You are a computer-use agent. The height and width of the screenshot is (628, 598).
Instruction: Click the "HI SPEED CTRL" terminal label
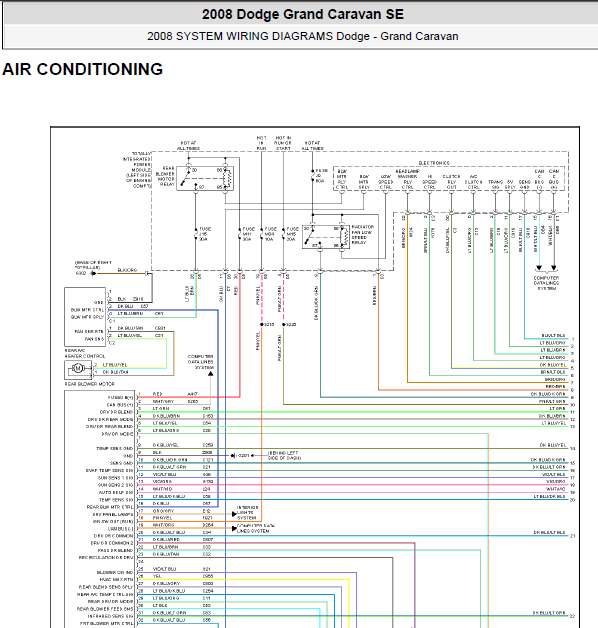pyautogui.click(x=429, y=182)
